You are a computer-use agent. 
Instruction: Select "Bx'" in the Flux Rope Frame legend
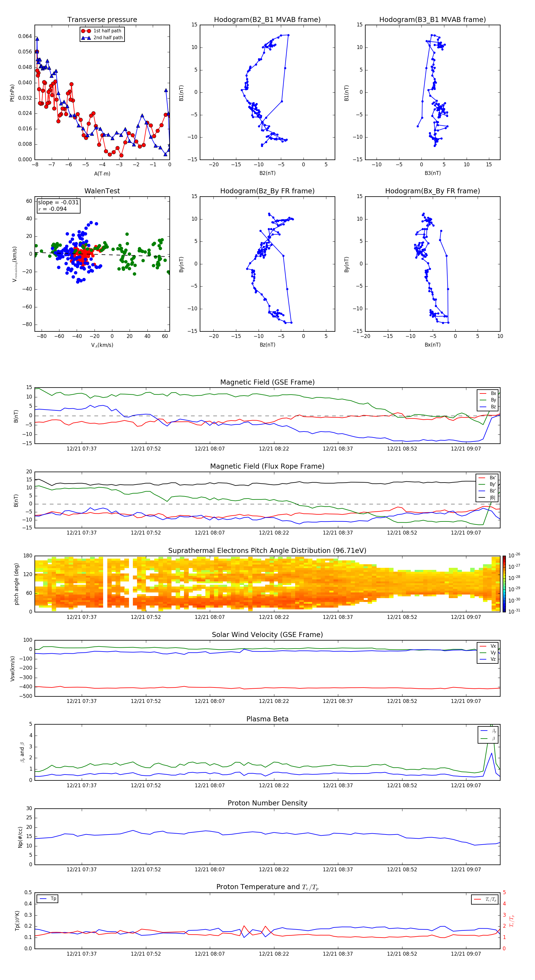coord(487,478)
